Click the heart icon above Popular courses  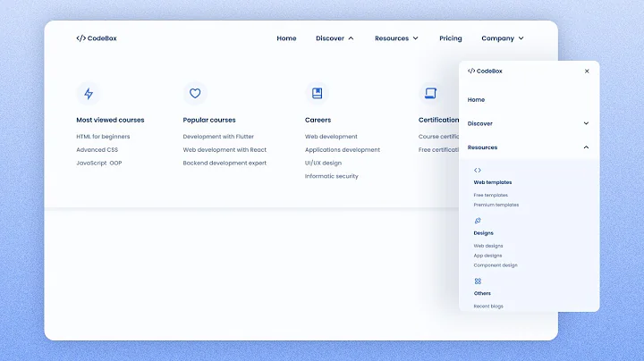tap(195, 94)
